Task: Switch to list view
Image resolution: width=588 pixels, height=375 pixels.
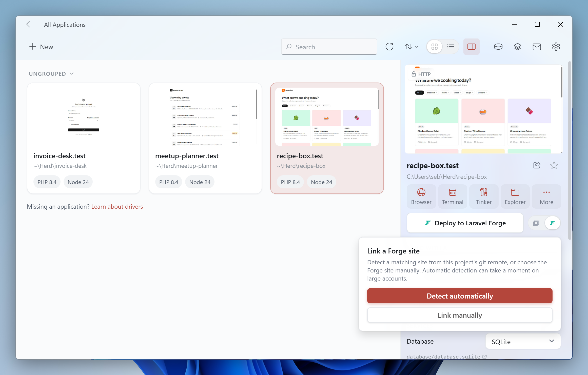Action: (451, 47)
